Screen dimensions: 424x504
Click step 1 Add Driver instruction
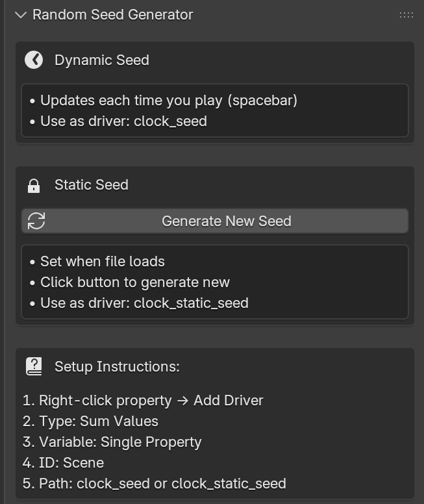tap(143, 401)
